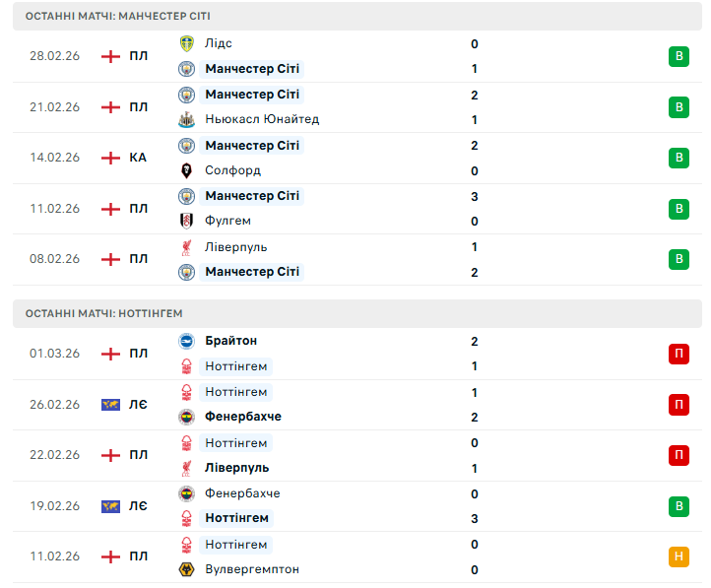Click the Newcastle United crest icon
711x588 pixels.
pos(186,119)
